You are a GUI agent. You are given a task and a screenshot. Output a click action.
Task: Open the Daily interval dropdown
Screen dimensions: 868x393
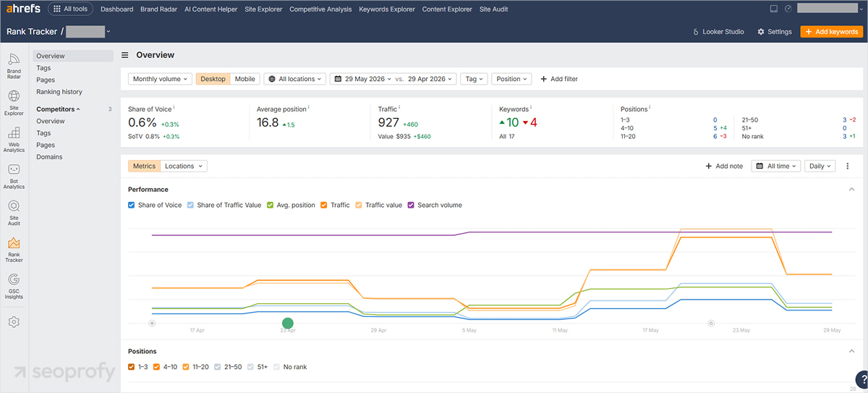tap(820, 166)
